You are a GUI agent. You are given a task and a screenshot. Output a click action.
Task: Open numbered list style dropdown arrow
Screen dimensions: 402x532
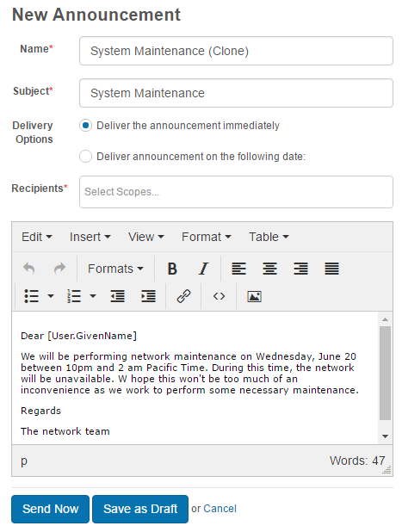[x=93, y=296]
